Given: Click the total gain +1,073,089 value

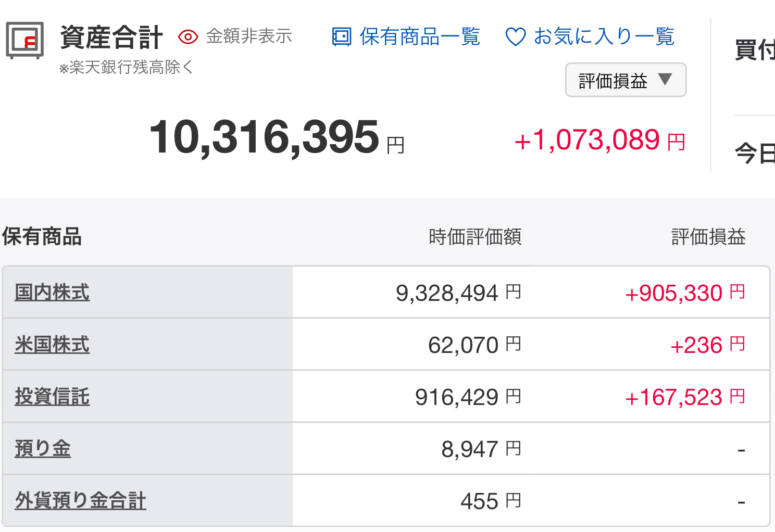Looking at the screenshot, I should pyautogui.click(x=599, y=141).
